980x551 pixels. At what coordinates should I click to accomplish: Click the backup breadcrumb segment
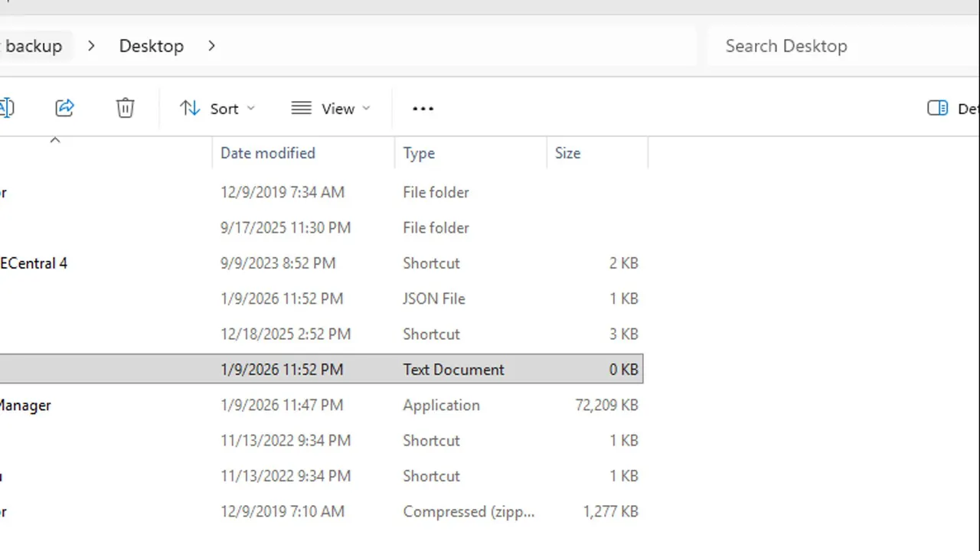pos(33,46)
